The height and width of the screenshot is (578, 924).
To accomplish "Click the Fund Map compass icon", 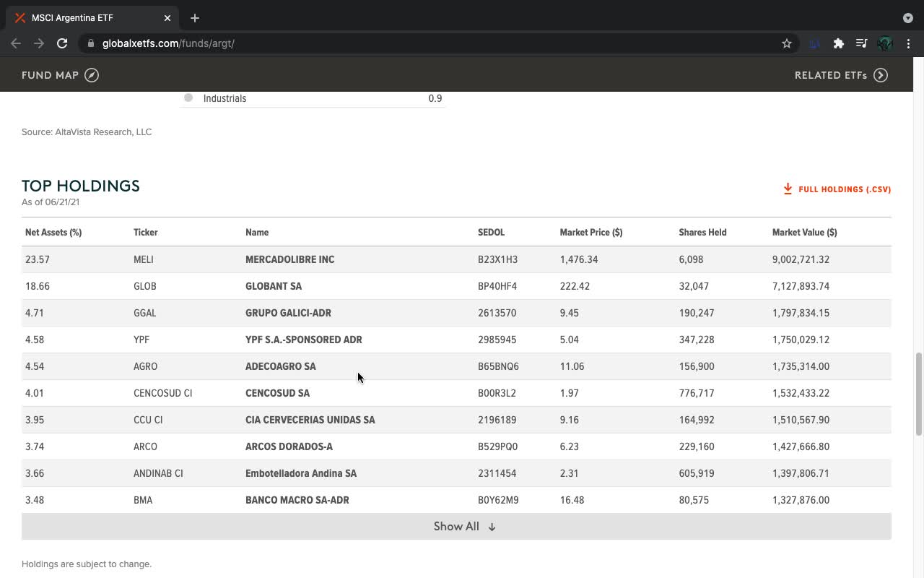I will pyautogui.click(x=92, y=75).
